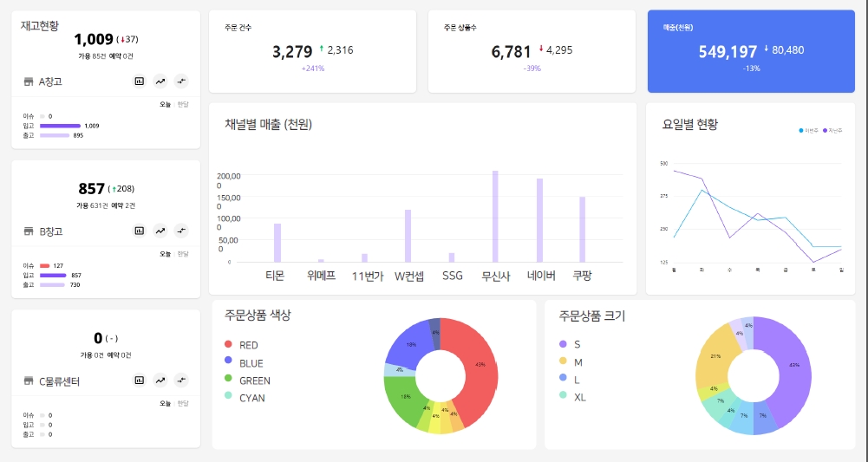Screen dimensions: 868x462
Task: Click the red down arrow in 주문 상품수 card
Action: [541, 49]
